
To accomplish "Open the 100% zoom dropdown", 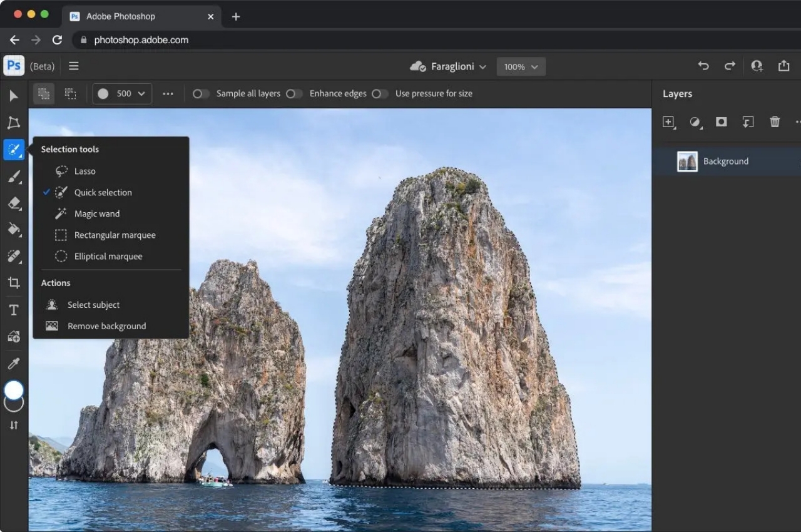I will (x=521, y=67).
